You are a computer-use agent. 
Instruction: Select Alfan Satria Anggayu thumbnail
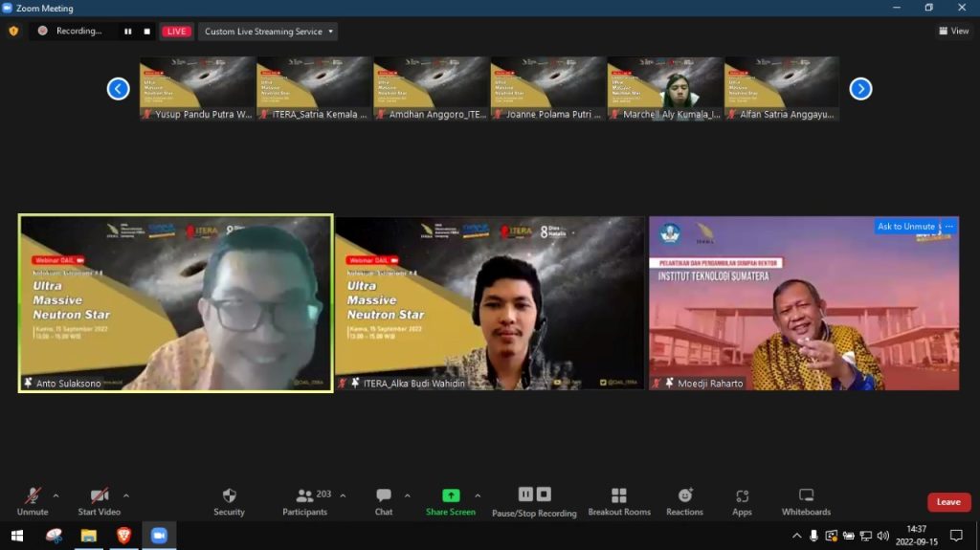tap(782, 88)
